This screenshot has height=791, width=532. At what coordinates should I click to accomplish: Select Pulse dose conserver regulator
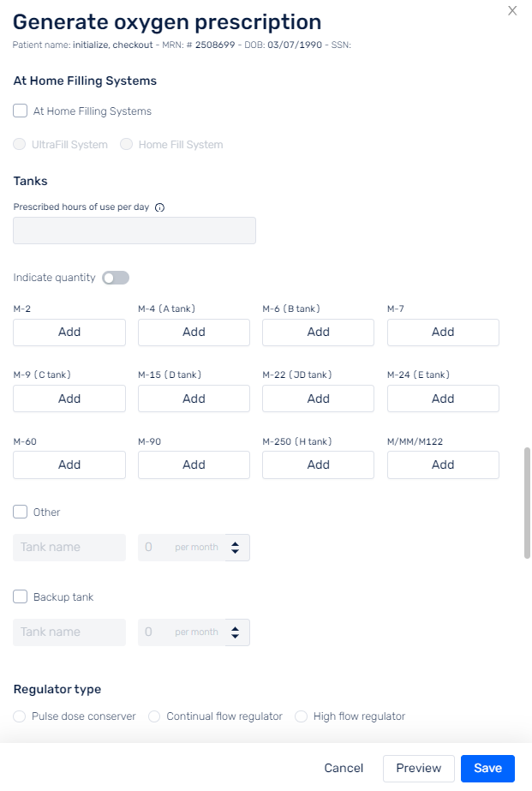[x=19, y=716]
